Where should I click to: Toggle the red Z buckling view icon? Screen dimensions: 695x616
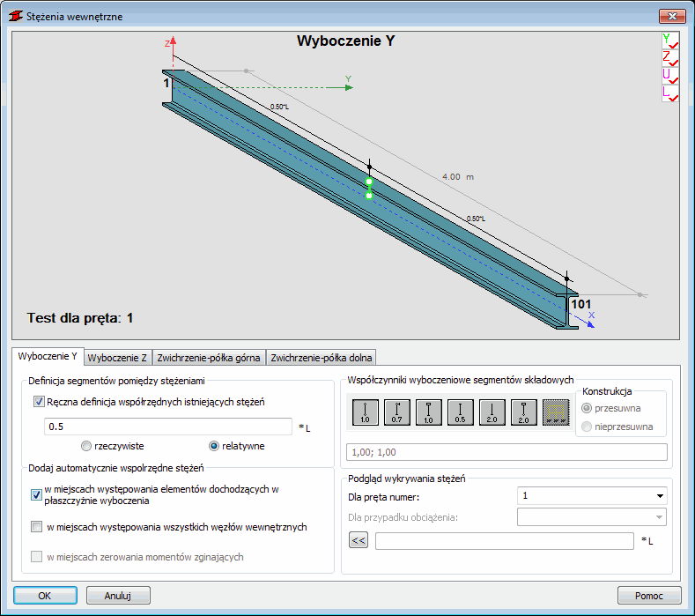coord(670,58)
